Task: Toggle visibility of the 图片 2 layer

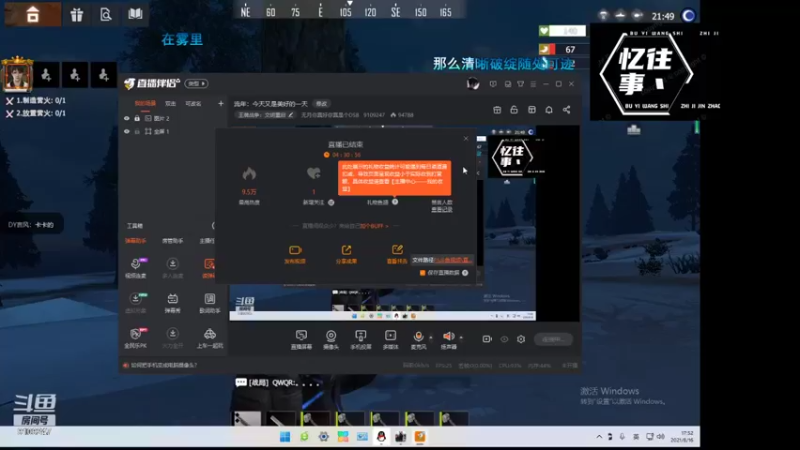Action: tap(127, 118)
